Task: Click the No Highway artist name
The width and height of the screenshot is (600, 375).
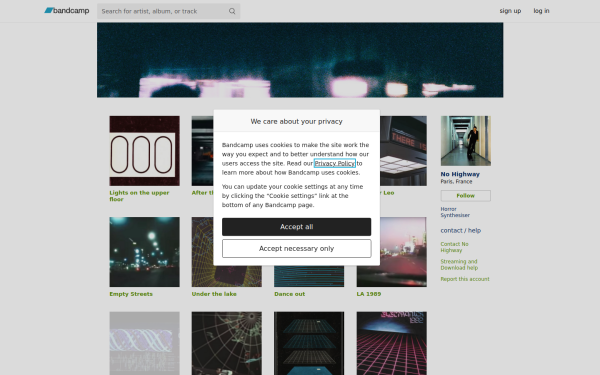Action: click(460, 174)
